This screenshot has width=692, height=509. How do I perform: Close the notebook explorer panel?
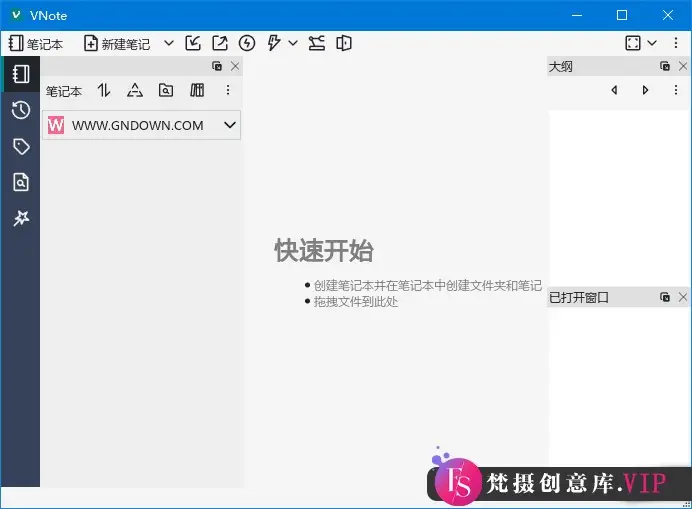pyautogui.click(x=235, y=66)
